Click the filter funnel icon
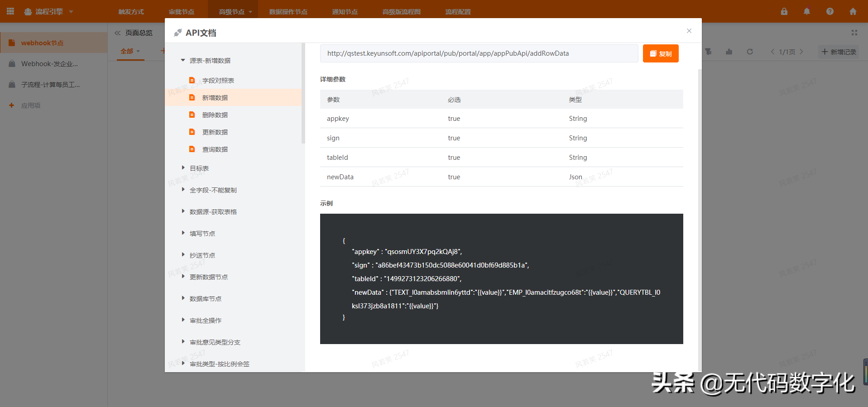 (x=708, y=52)
